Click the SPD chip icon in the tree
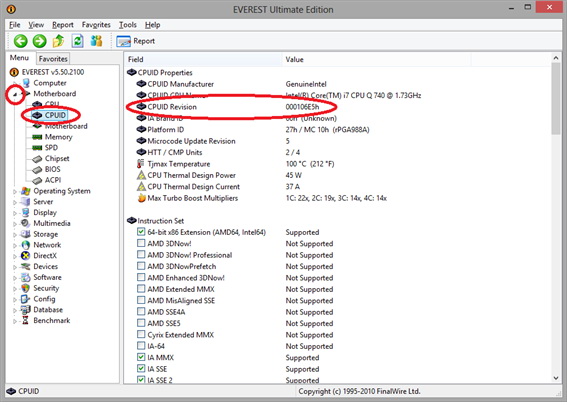The image size is (567, 406). tap(37, 148)
